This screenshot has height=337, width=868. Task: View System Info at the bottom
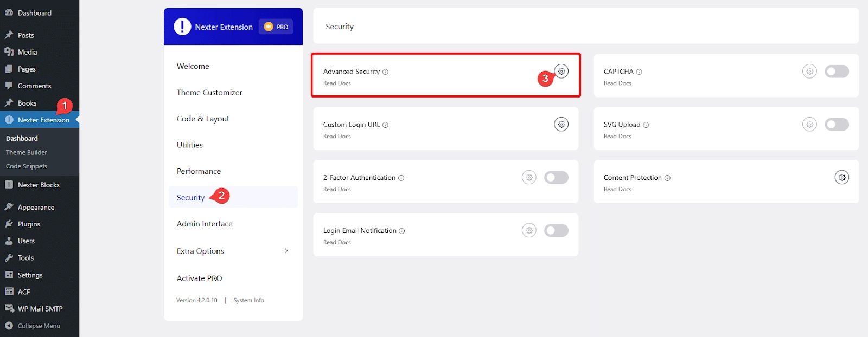click(248, 300)
